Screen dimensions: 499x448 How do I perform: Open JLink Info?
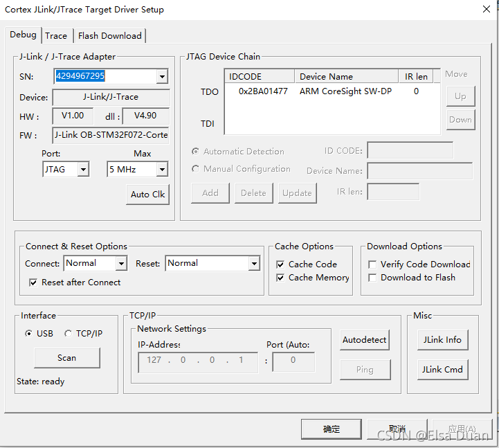[x=443, y=340]
